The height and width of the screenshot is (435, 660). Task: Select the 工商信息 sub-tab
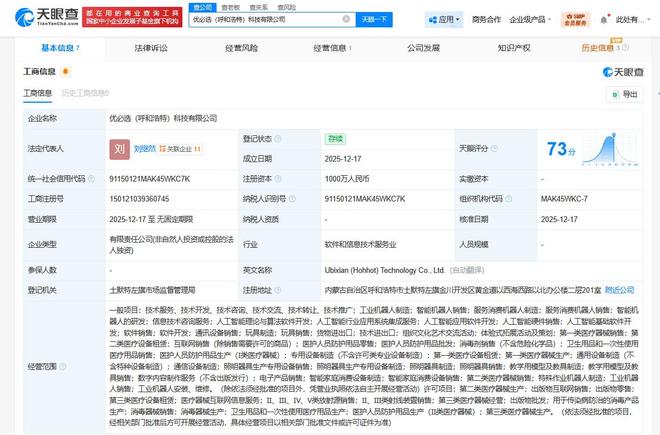coord(37,93)
